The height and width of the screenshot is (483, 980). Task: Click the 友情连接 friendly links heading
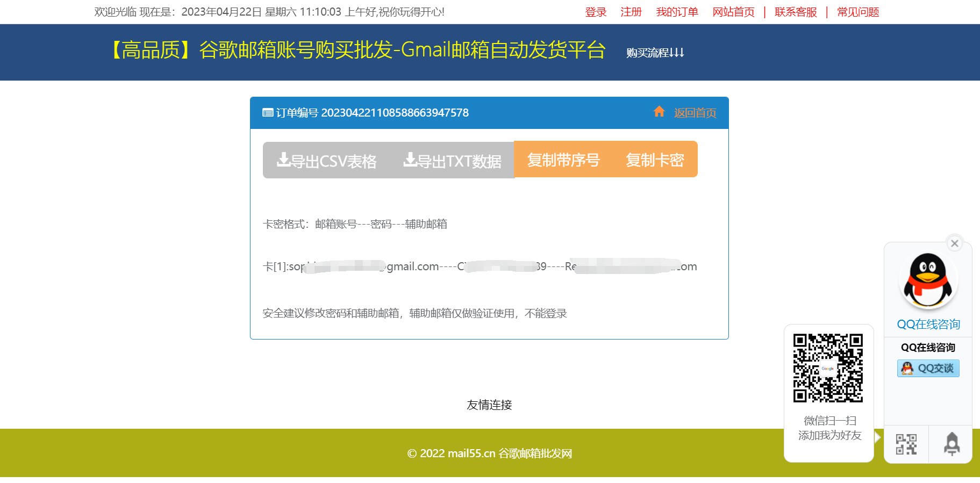click(489, 405)
